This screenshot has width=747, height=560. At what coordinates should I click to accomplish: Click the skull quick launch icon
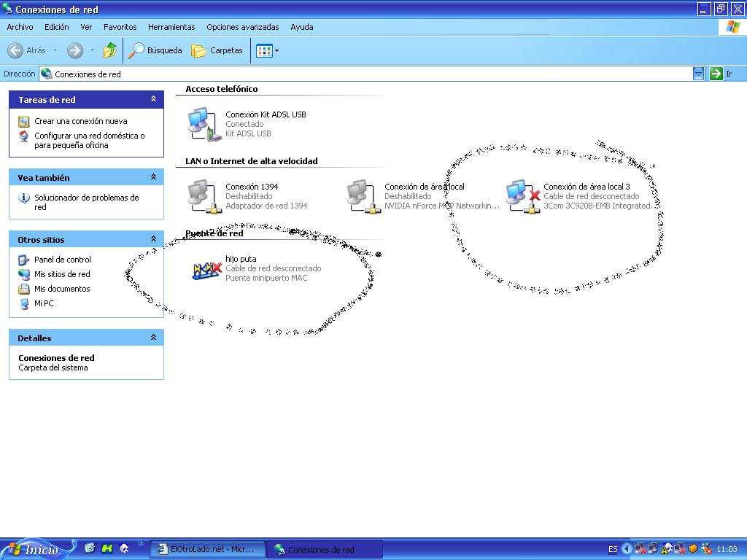pyautogui.click(x=124, y=548)
